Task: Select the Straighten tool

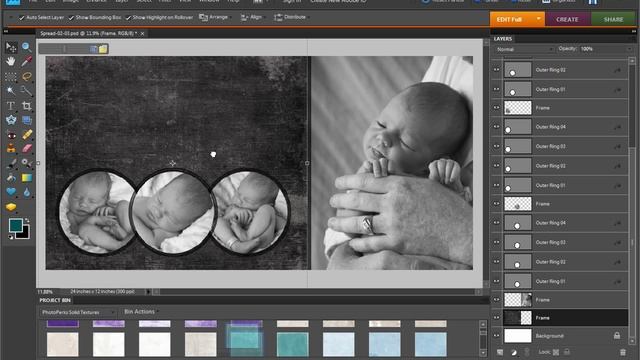Action: point(27,120)
